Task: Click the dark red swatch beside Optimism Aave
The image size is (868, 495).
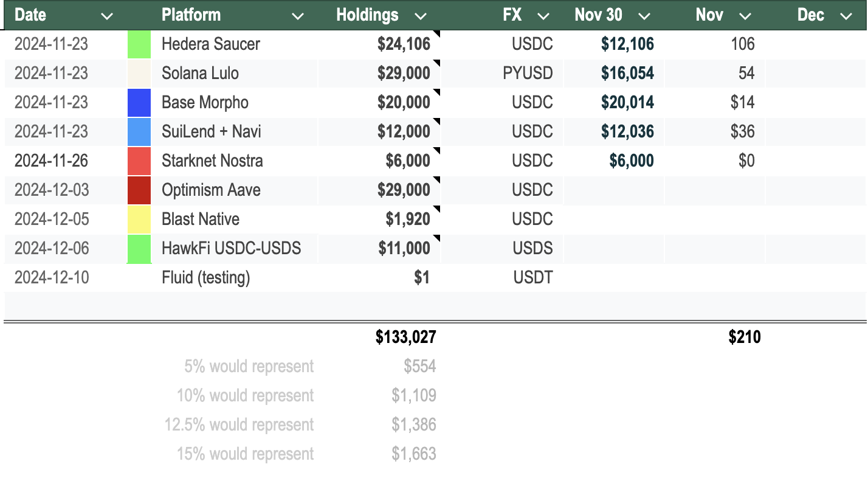Action: click(139, 190)
